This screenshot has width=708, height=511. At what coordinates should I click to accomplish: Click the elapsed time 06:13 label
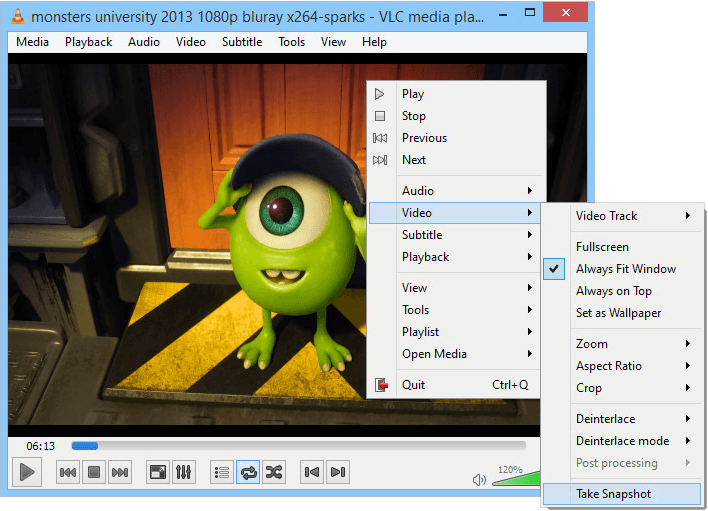[40, 446]
